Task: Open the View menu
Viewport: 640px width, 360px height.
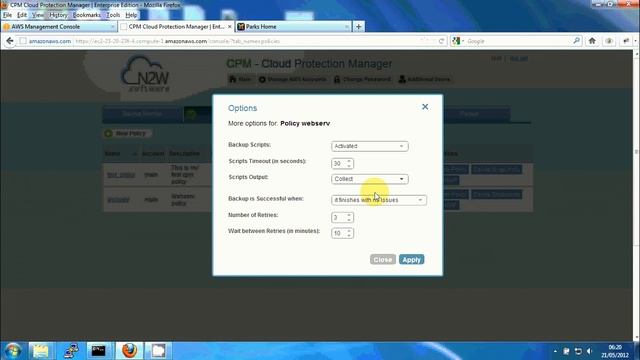Action: (x=38, y=15)
